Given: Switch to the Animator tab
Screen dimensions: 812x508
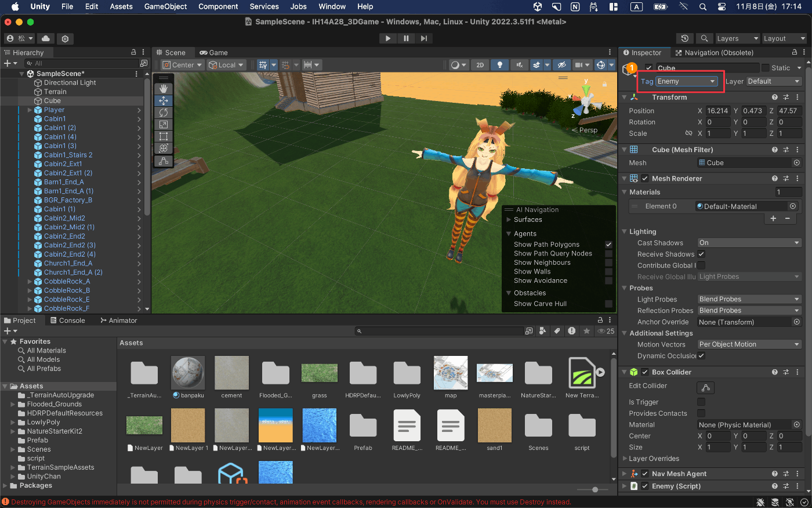Looking at the screenshot, I should pos(118,320).
